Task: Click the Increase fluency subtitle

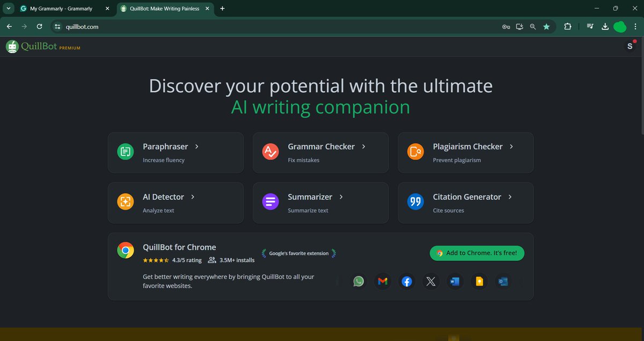Action: (x=164, y=160)
